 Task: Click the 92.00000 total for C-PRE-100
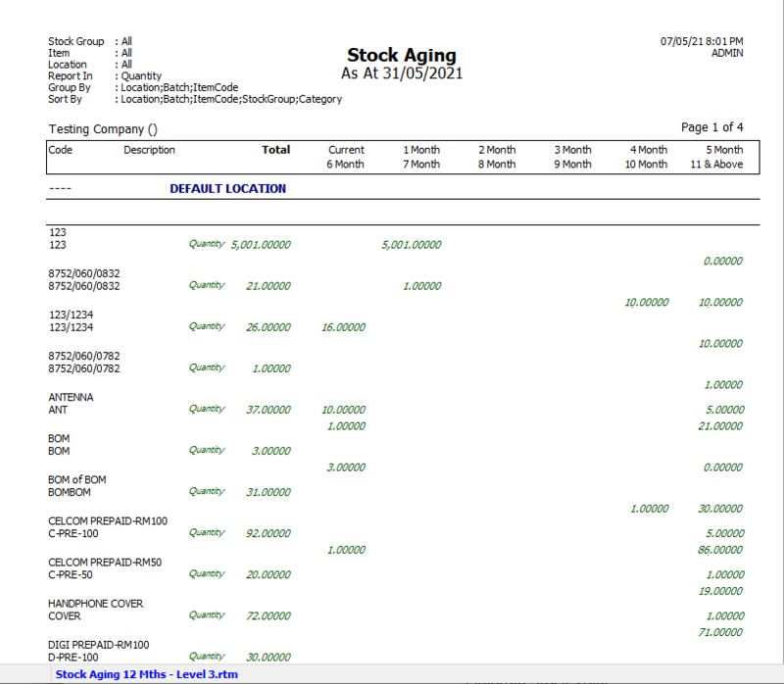tap(268, 533)
